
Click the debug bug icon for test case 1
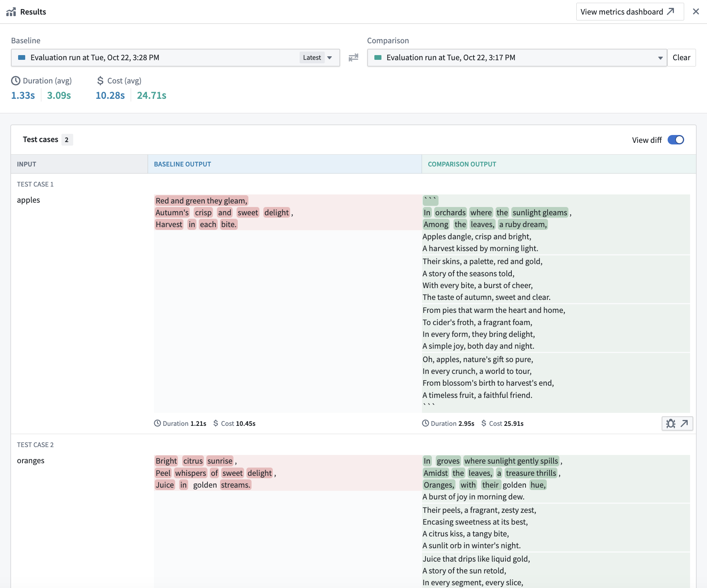(x=671, y=423)
